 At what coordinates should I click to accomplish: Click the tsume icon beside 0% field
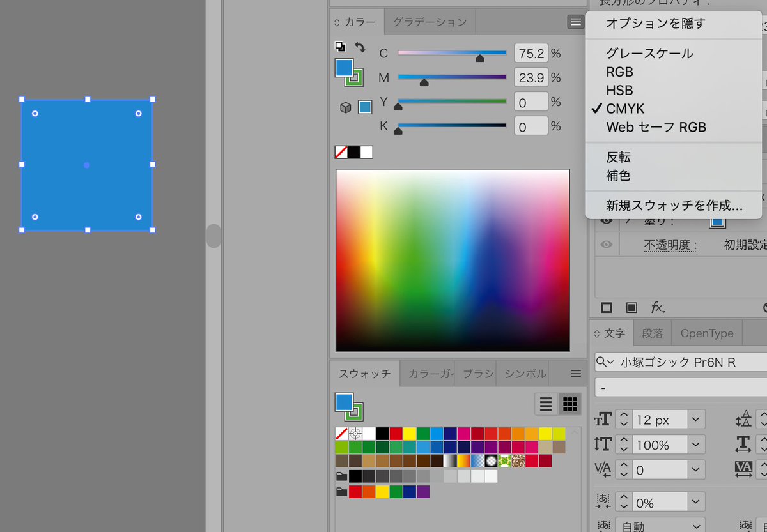click(603, 503)
